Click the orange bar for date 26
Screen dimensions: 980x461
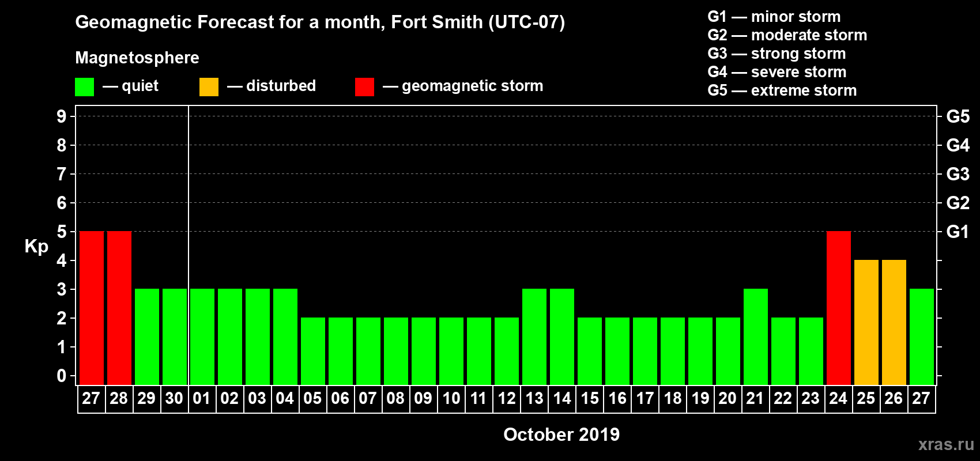pyautogui.click(x=894, y=322)
